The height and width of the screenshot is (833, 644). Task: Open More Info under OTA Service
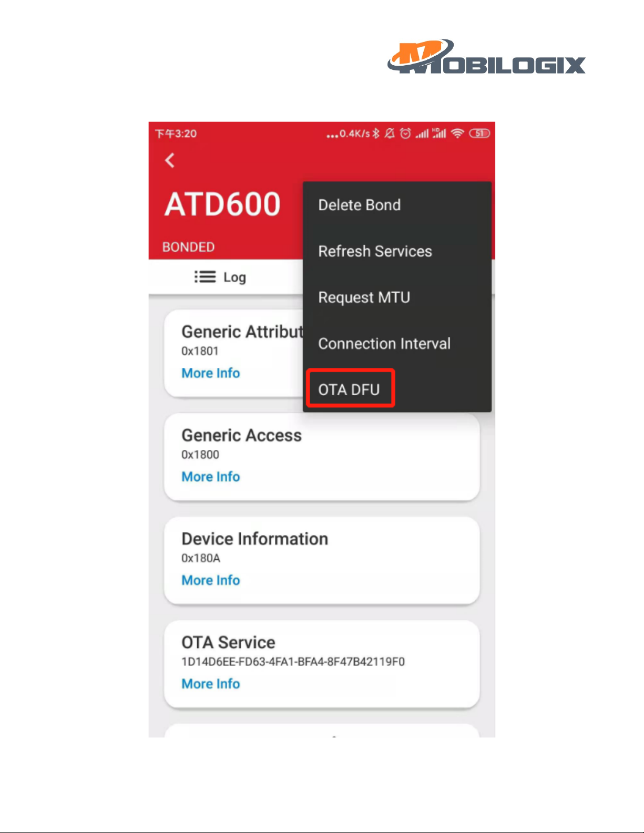(x=211, y=684)
